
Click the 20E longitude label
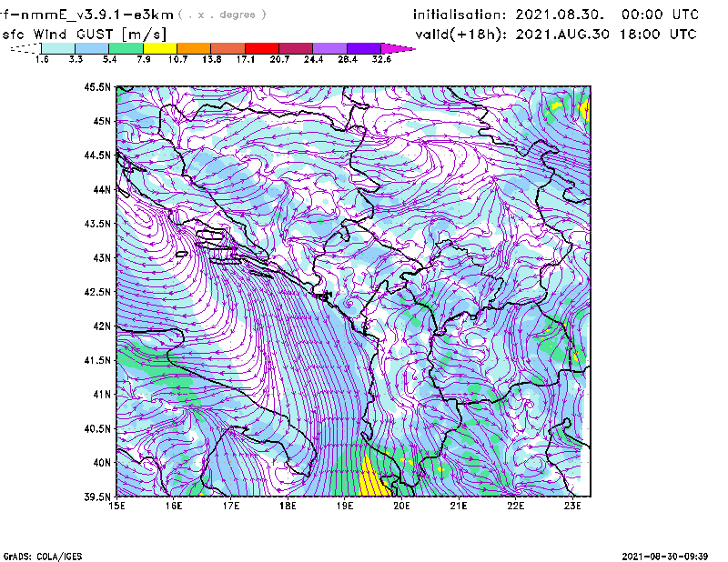tap(401, 506)
